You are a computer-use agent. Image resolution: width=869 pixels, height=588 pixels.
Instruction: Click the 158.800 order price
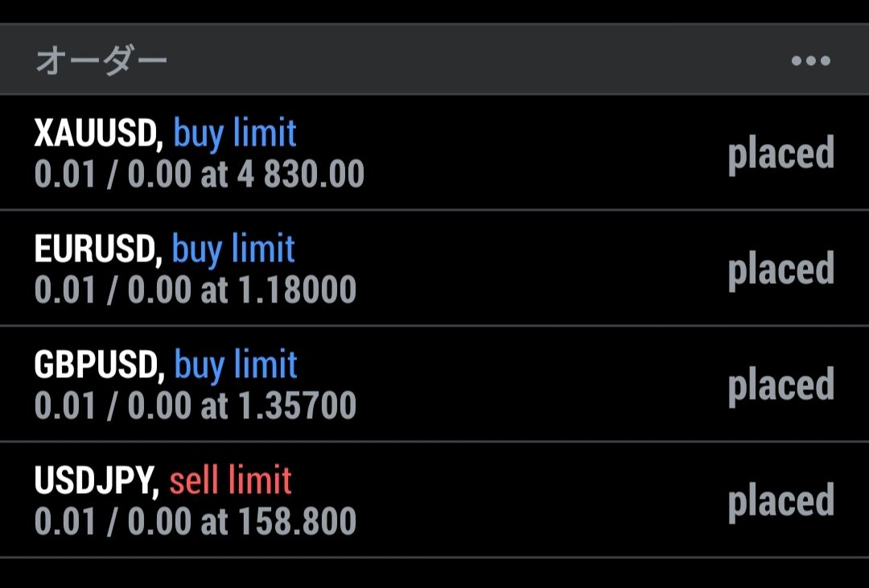[x=298, y=521]
